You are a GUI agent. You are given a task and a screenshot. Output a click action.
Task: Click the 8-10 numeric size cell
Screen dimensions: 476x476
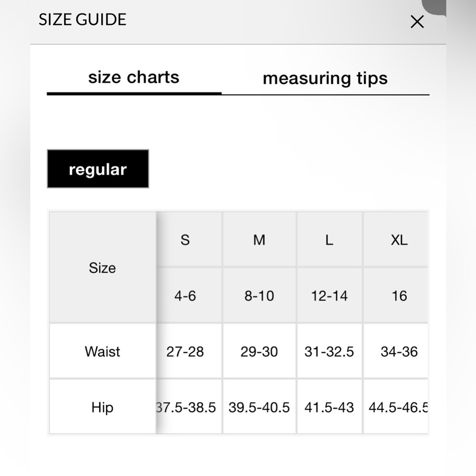click(x=259, y=296)
